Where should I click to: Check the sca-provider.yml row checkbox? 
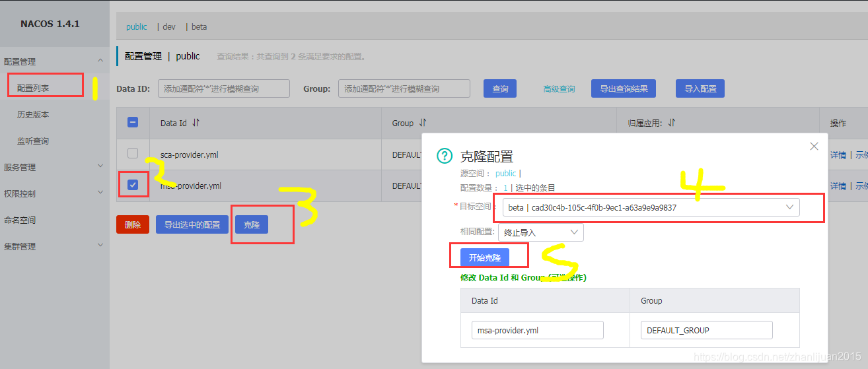[133, 153]
